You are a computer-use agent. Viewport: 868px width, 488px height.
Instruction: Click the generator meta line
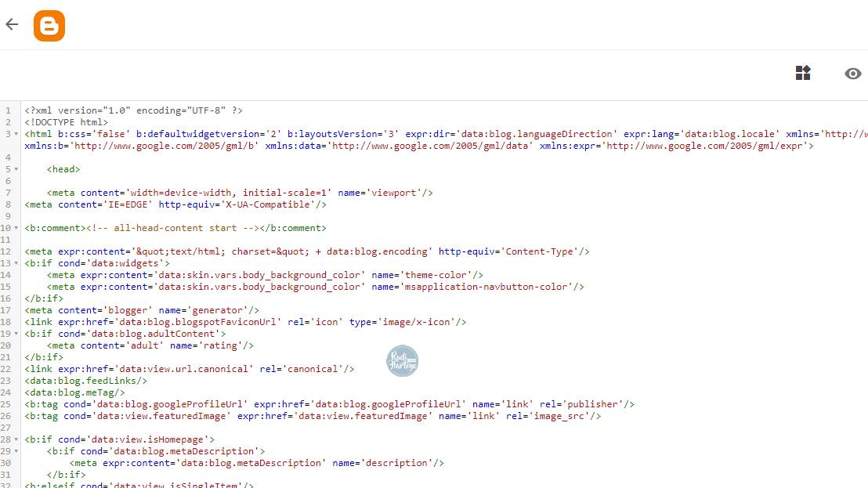pos(142,310)
